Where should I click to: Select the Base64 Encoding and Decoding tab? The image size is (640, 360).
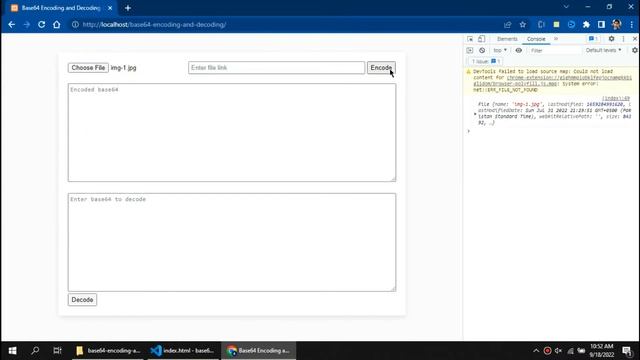61,8
